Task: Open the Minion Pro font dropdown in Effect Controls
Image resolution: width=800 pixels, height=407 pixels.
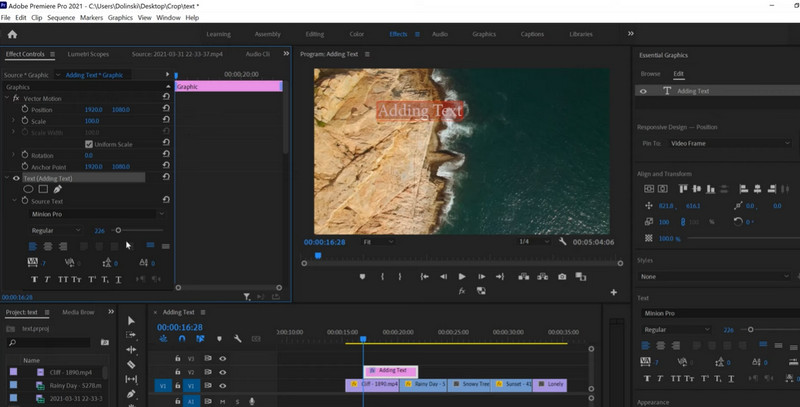Action: pyautogui.click(x=97, y=214)
